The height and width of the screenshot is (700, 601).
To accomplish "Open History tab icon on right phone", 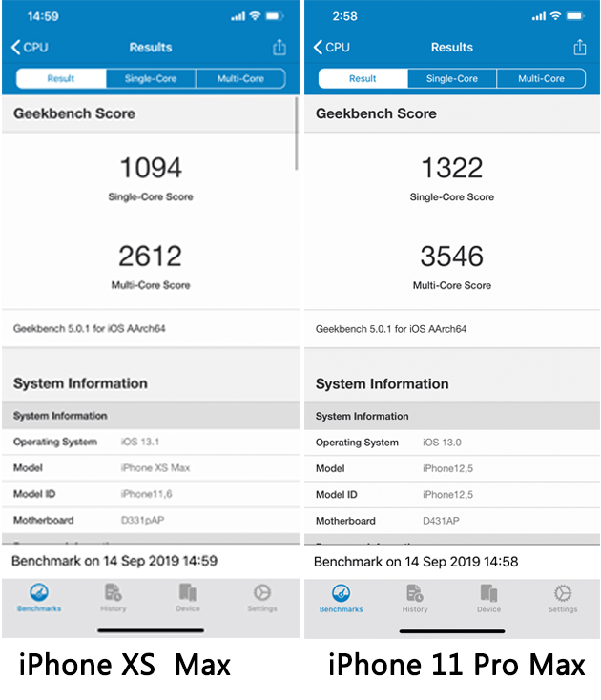I will point(415,593).
